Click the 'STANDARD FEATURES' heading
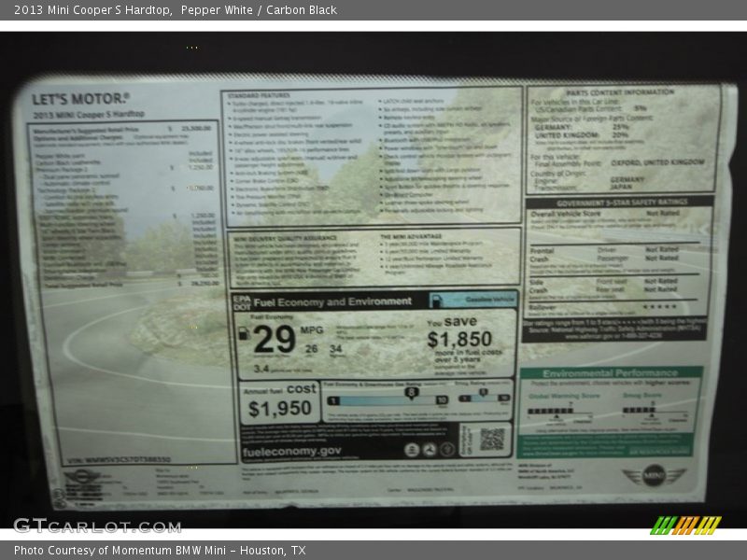Screen dimensions: 747x560 coord(259,96)
